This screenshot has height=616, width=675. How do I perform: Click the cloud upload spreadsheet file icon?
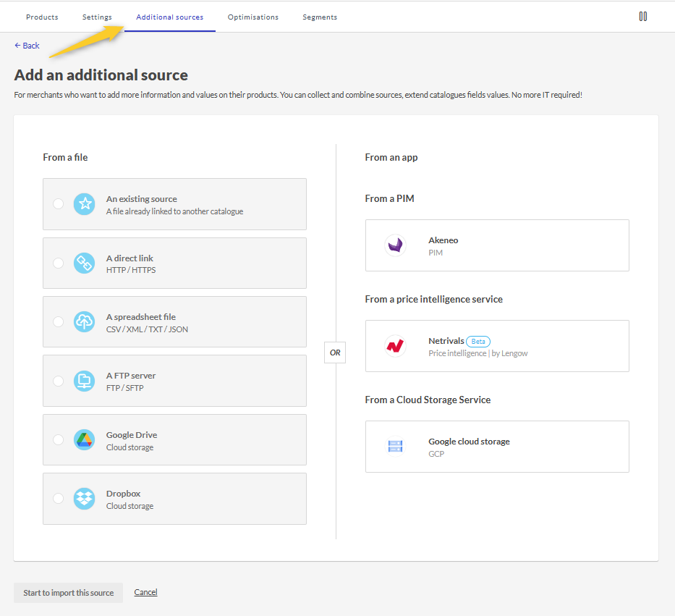tap(85, 322)
